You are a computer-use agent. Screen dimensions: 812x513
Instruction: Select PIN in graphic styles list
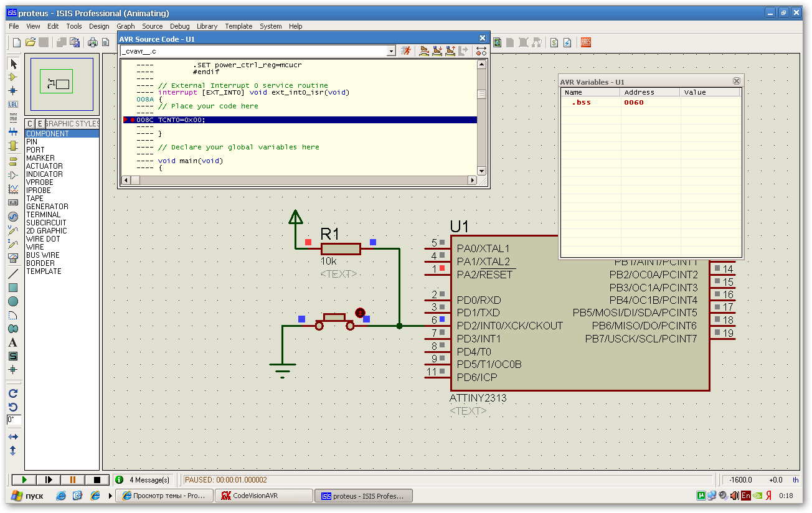click(32, 142)
